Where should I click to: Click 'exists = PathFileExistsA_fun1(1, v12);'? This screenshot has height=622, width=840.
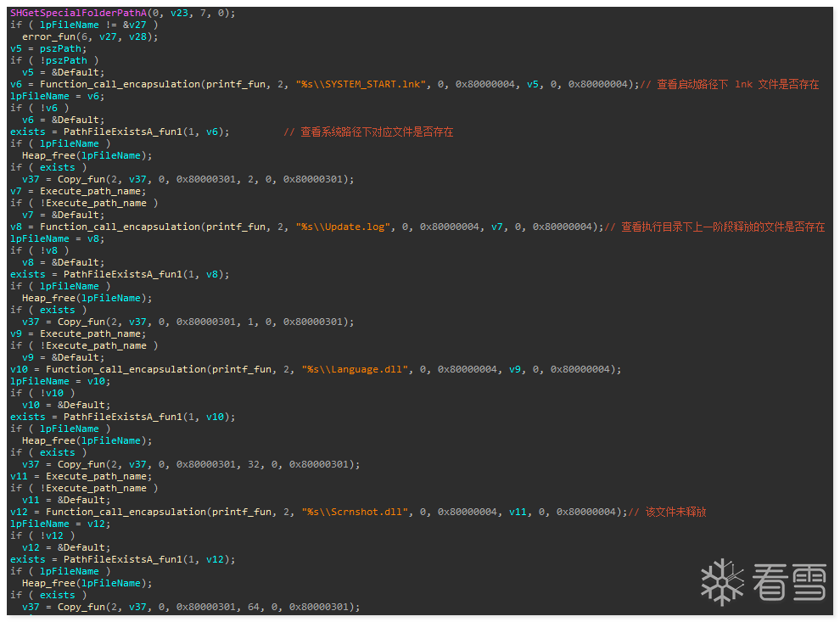click(x=123, y=559)
